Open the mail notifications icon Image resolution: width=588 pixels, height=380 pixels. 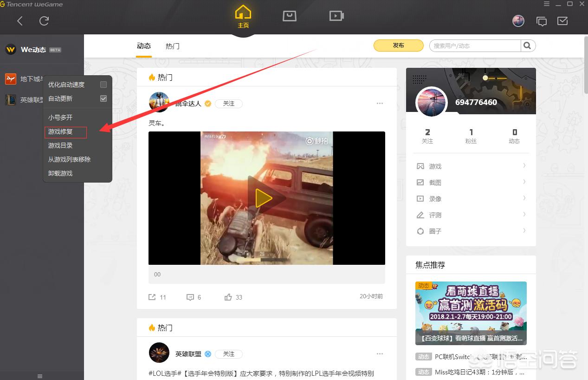(x=562, y=21)
